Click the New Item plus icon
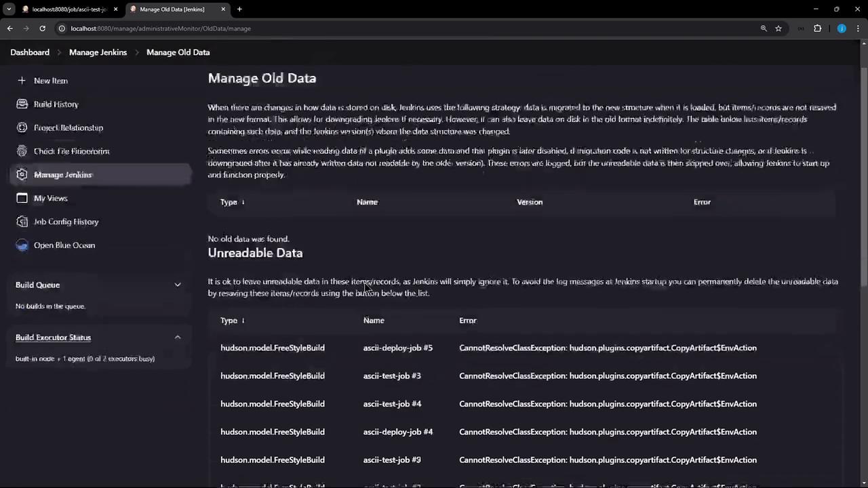The height and width of the screenshot is (488, 868). (22, 81)
